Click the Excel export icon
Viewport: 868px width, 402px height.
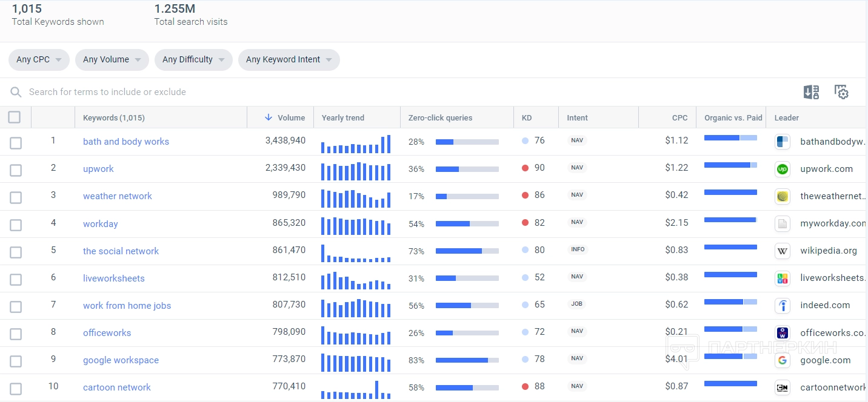(x=811, y=92)
